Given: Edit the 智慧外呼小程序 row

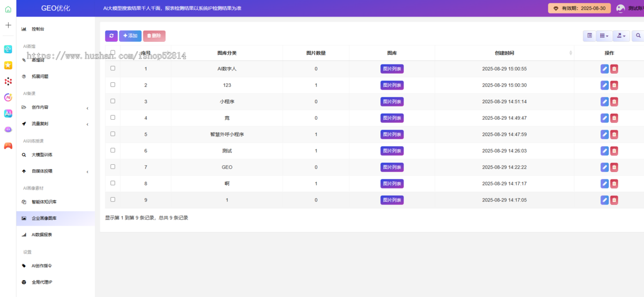Looking at the screenshot, I should (x=605, y=134).
